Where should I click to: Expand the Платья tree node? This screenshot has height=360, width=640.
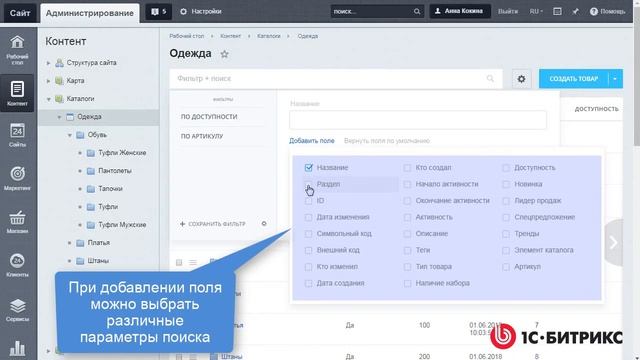[x=70, y=242]
